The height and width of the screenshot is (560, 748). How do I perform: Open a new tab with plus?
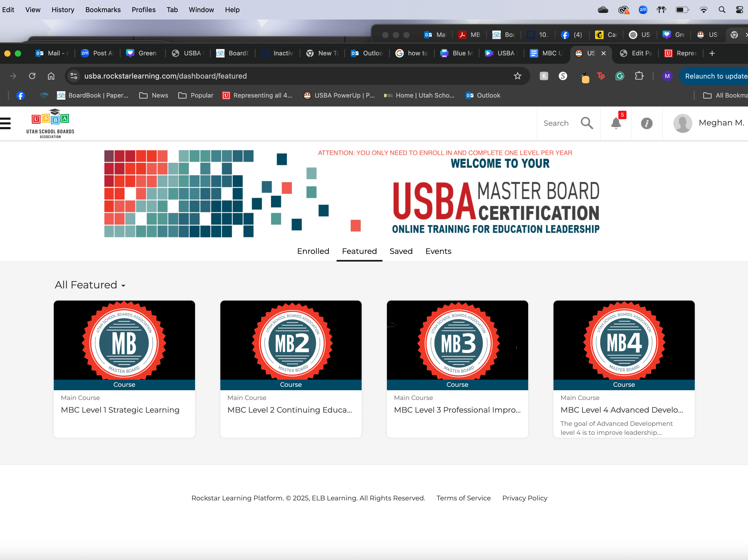712,53
